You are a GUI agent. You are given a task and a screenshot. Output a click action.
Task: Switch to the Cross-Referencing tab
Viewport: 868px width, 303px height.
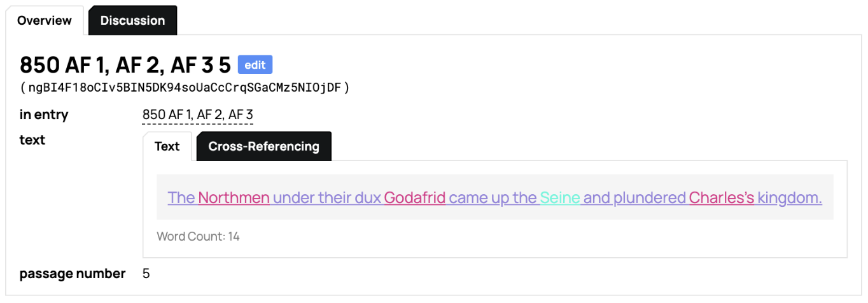click(263, 146)
